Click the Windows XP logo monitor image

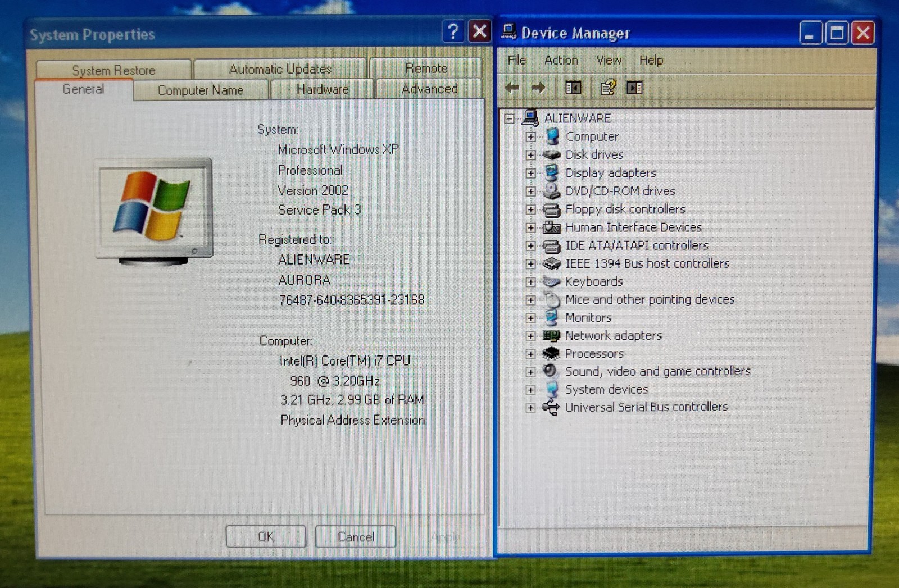click(x=154, y=212)
